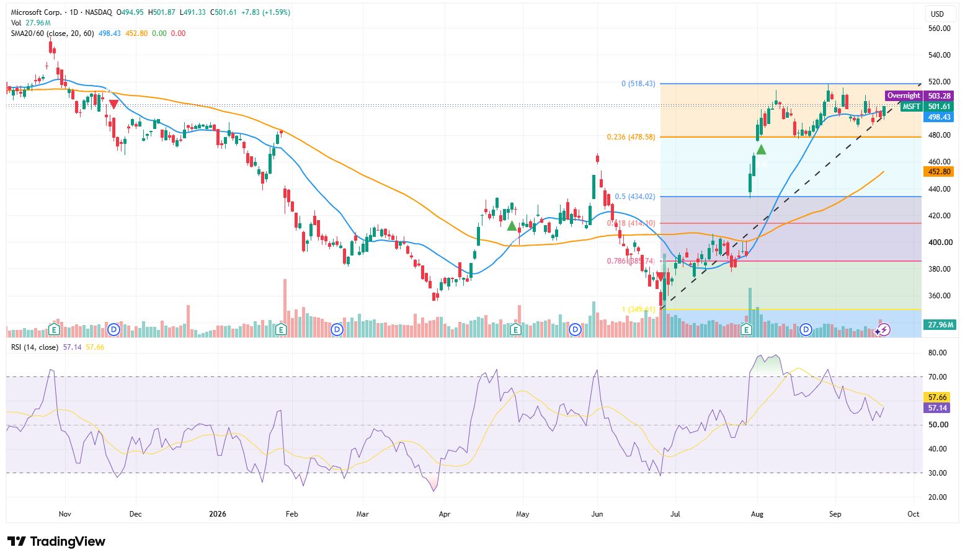Image resolution: width=965 pixels, height=560 pixels.
Task: Open the dividend D marker between May and June
Action: click(x=575, y=329)
